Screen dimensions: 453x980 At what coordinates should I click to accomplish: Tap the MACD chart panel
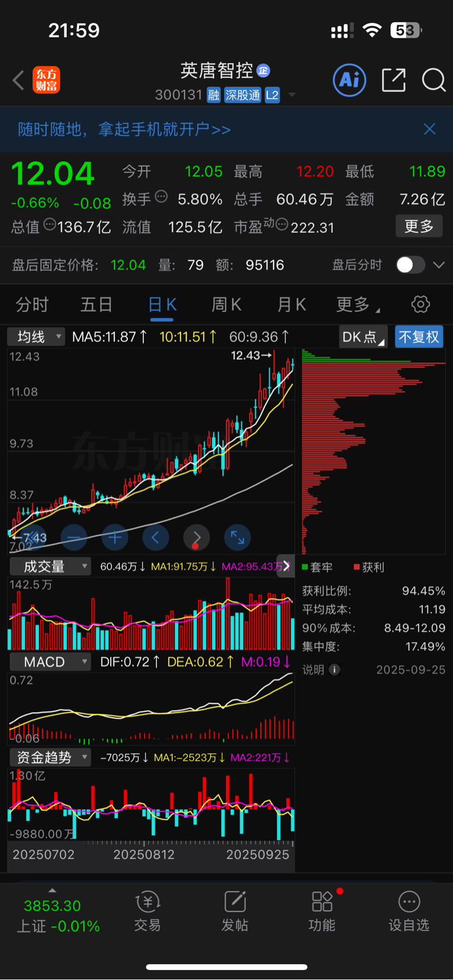point(151,708)
